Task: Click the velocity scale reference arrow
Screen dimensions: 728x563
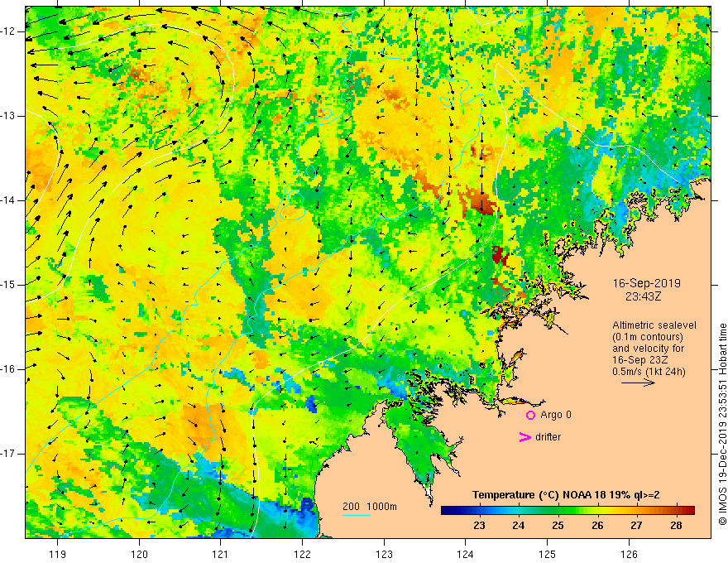Action: (x=638, y=383)
